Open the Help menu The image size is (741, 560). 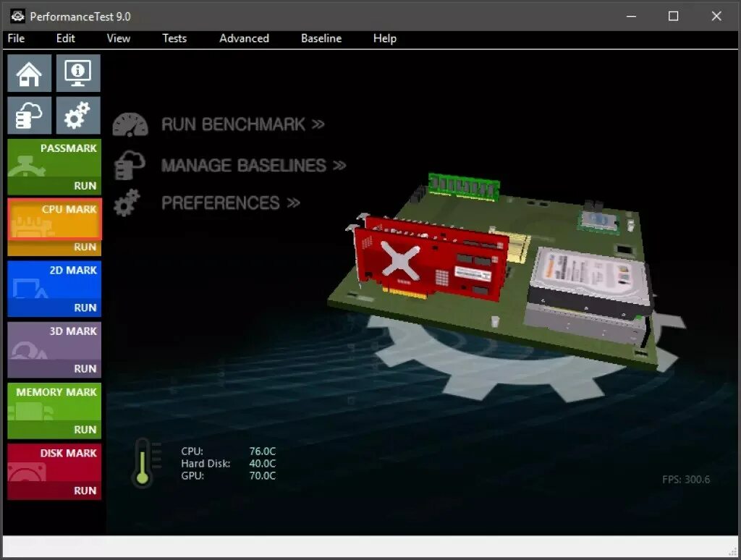(385, 38)
